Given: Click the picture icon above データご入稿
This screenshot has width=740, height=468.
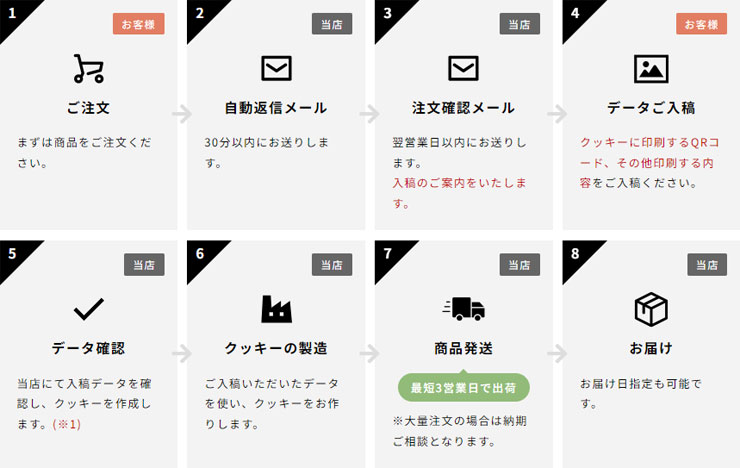Looking at the screenshot, I should tap(651, 69).
